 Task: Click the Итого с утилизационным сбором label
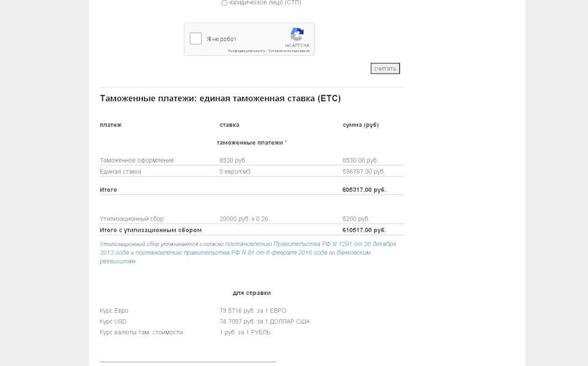(151, 230)
